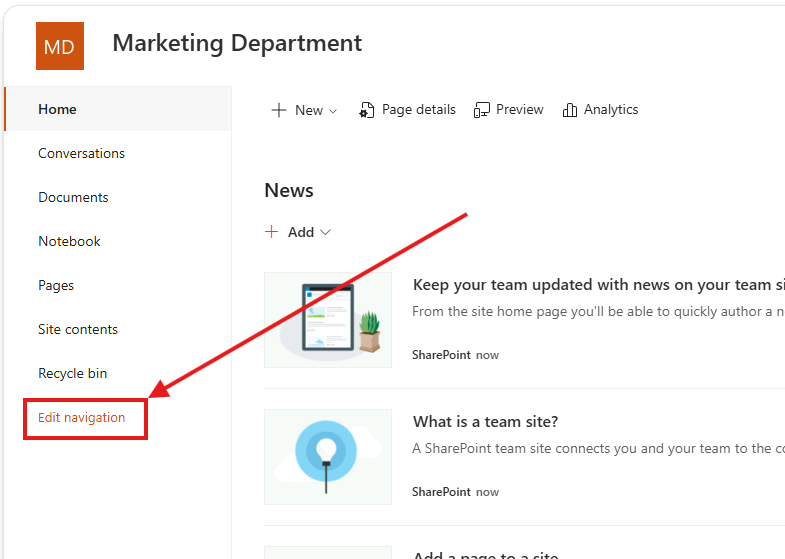
Task: Click 'From the site home page' description
Action: (x=598, y=311)
